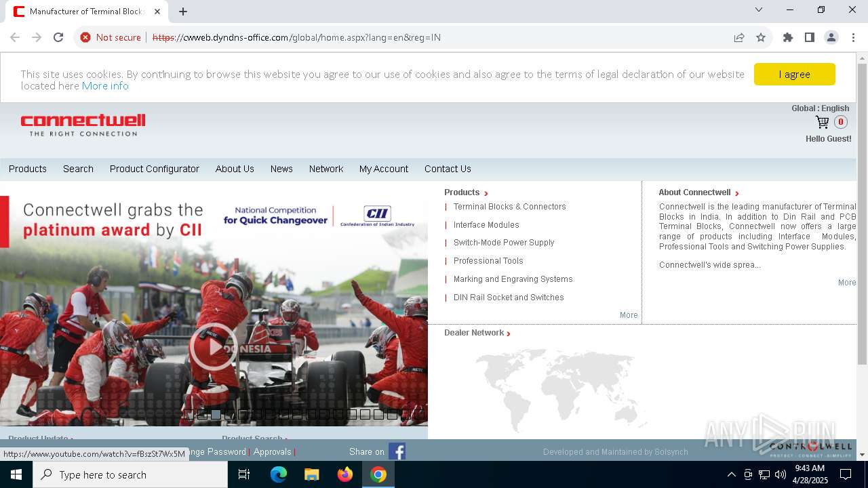This screenshot has height=488, width=868.
Task: Click More under About Connectwell
Action: click(847, 283)
